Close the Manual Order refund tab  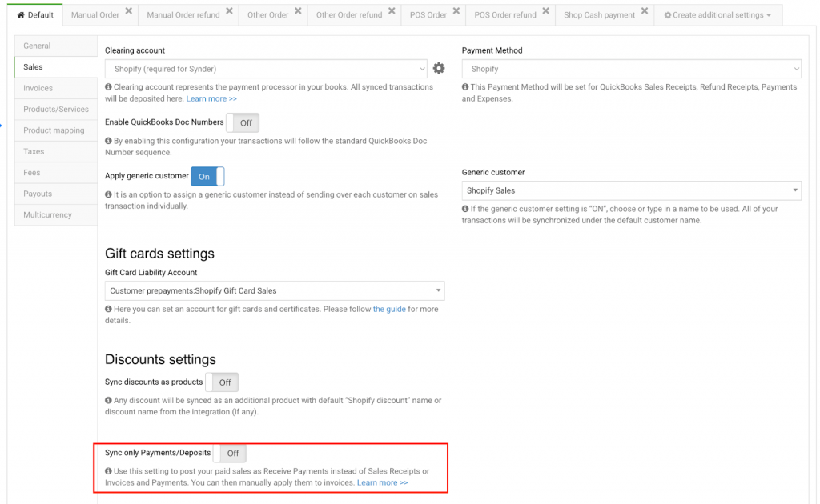(x=229, y=11)
